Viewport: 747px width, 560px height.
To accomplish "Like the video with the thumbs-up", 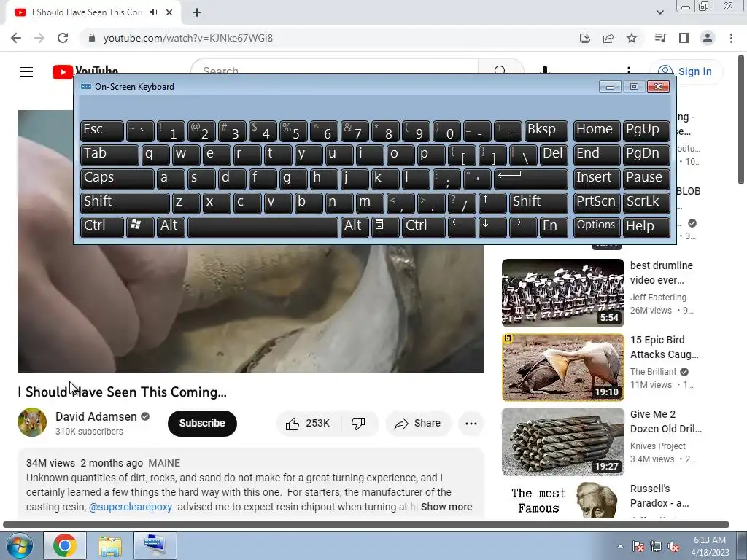I will pyautogui.click(x=308, y=424).
